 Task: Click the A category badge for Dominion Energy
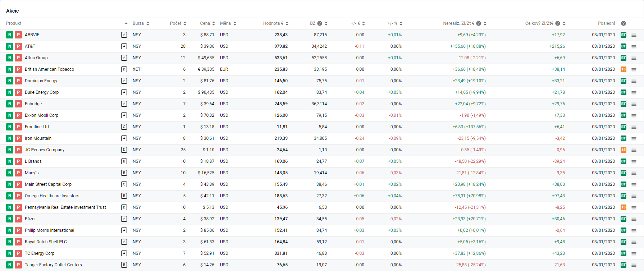124,81
